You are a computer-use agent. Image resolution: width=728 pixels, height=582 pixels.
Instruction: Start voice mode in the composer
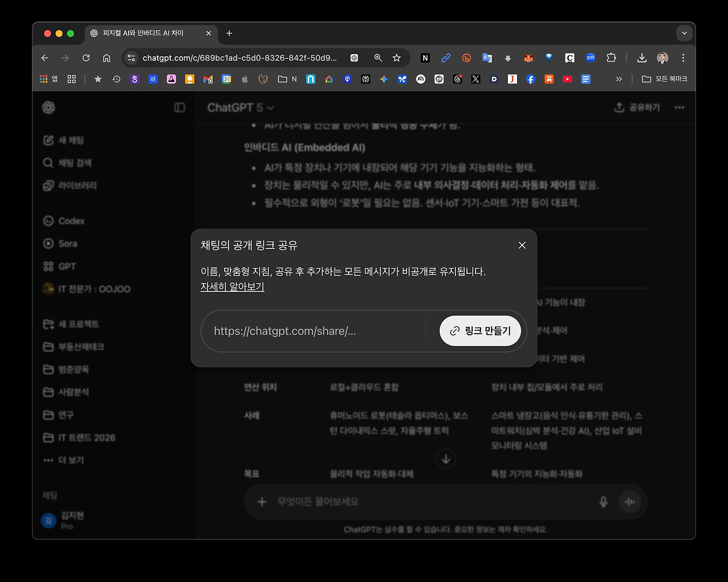pos(630,502)
